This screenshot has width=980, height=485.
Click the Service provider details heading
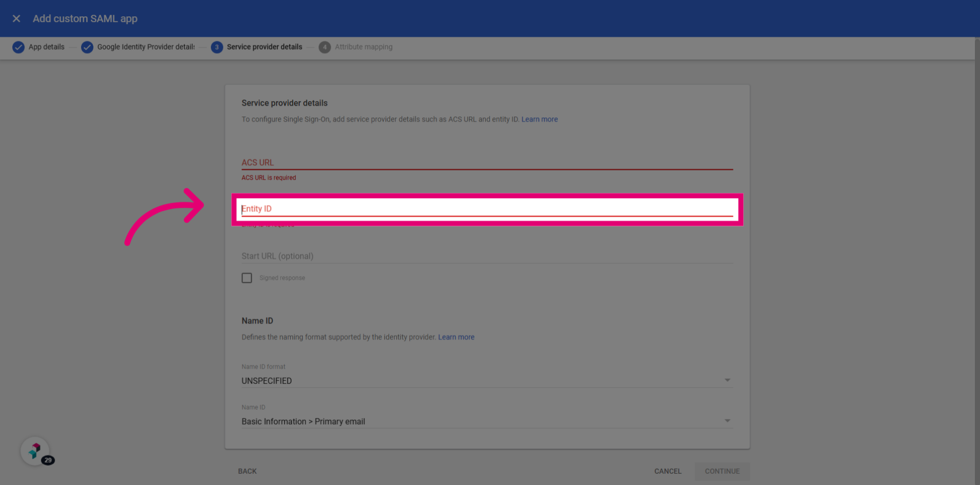[x=284, y=103]
